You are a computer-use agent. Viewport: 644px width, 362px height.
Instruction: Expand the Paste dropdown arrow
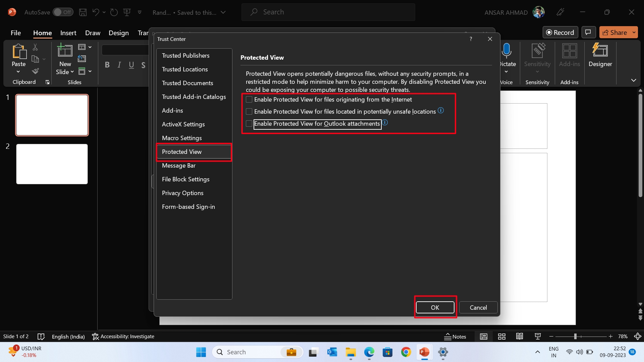click(18, 71)
